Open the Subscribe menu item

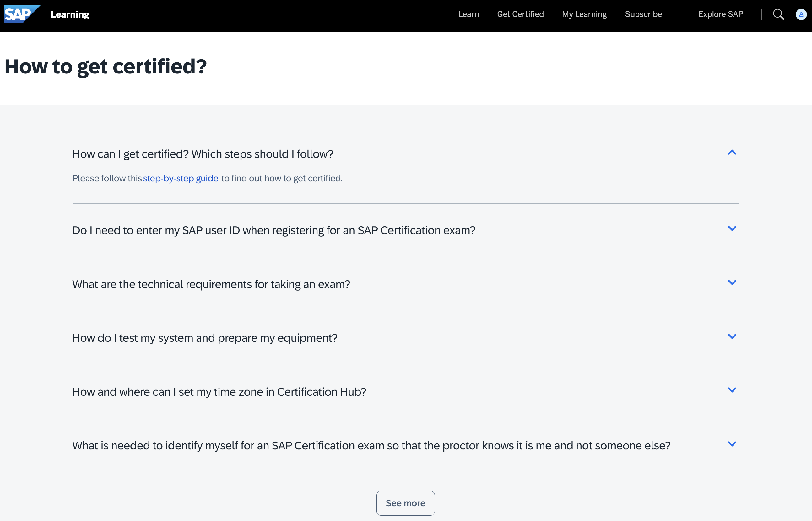pos(643,14)
